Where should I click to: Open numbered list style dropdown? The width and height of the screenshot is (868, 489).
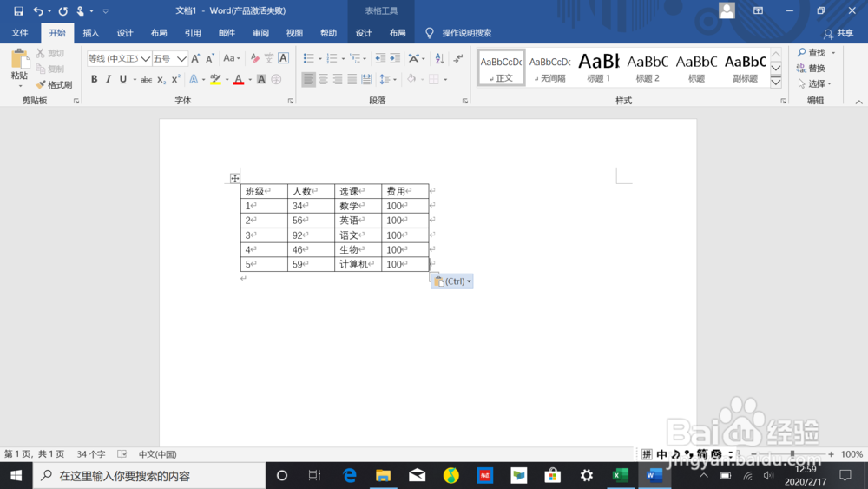point(343,59)
